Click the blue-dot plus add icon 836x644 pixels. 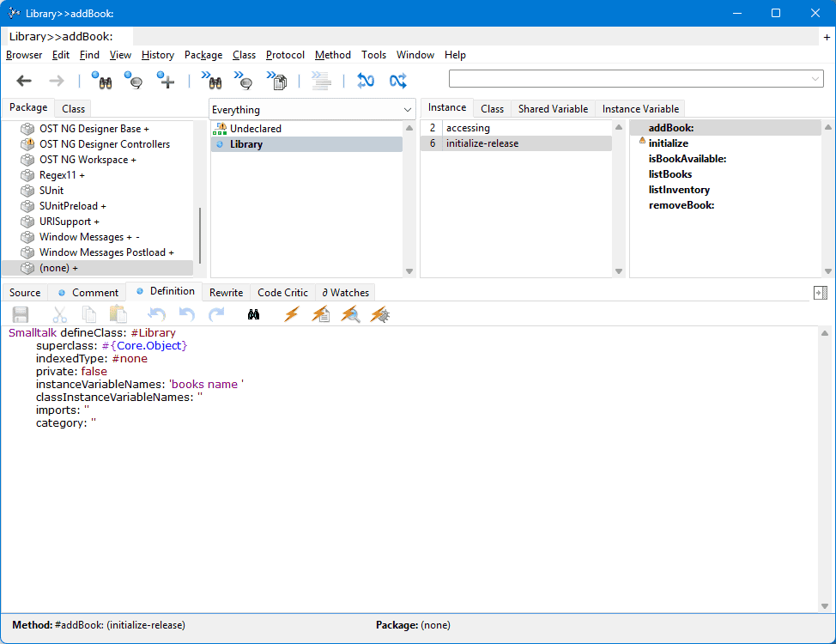(x=166, y=81)
